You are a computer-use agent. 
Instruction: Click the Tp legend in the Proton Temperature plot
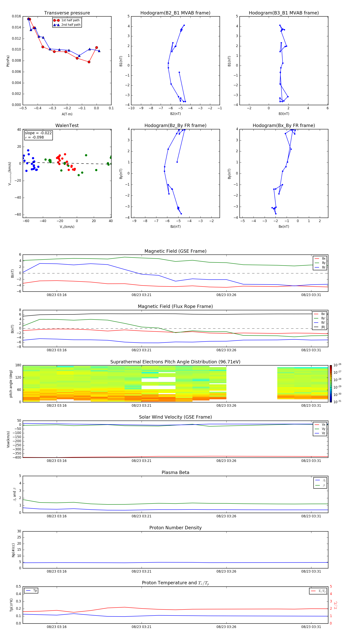point(31,591)
